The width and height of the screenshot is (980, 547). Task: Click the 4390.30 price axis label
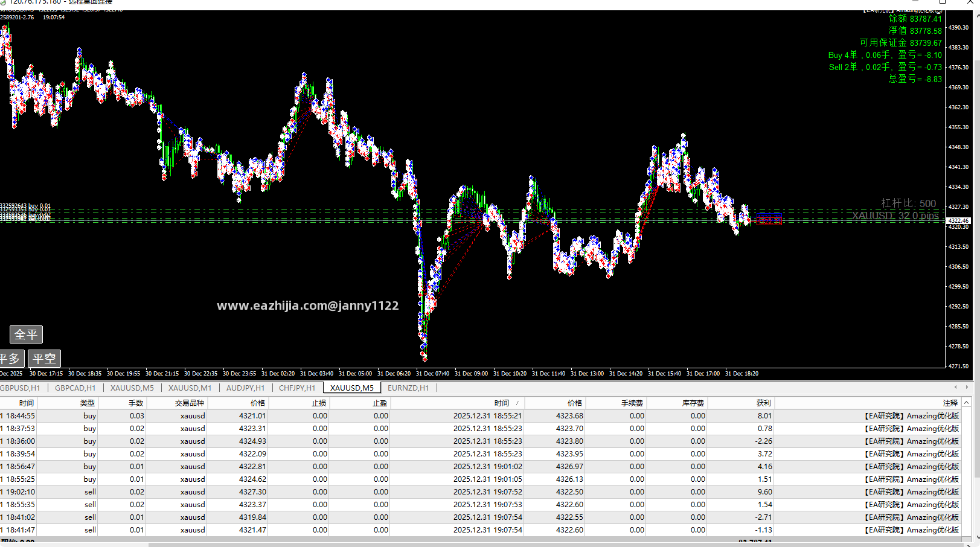click(958, 27)
